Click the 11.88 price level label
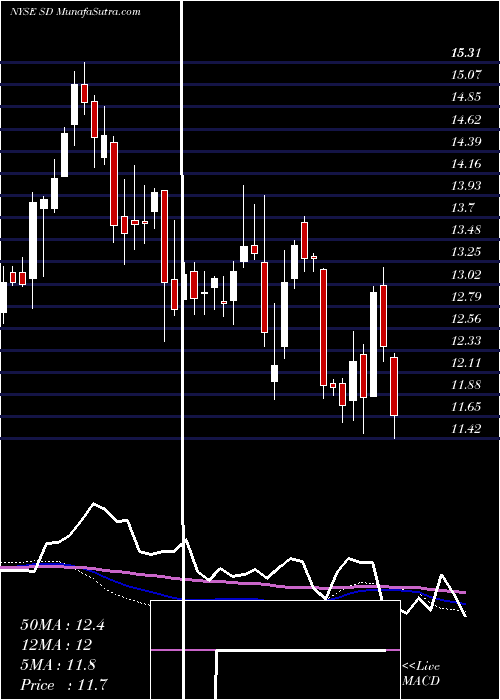Viewport: 500px width, 700px height. pos(466,385)
